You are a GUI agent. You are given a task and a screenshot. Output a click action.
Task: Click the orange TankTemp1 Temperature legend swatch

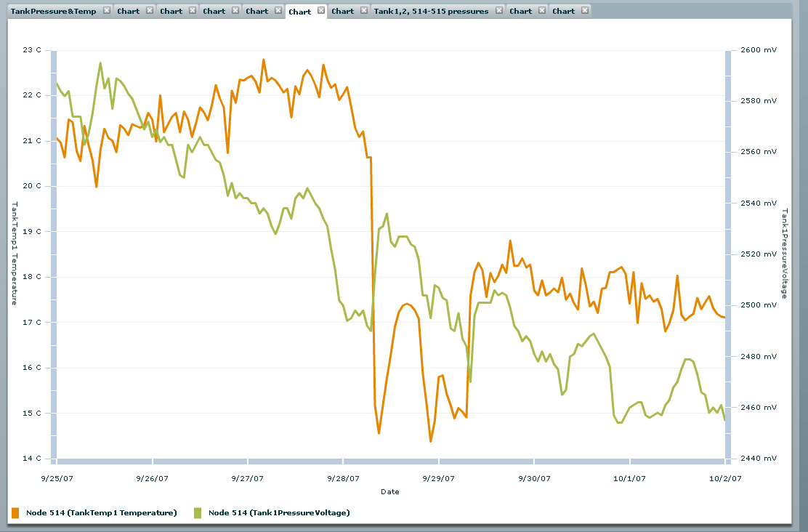click(15, 513)
